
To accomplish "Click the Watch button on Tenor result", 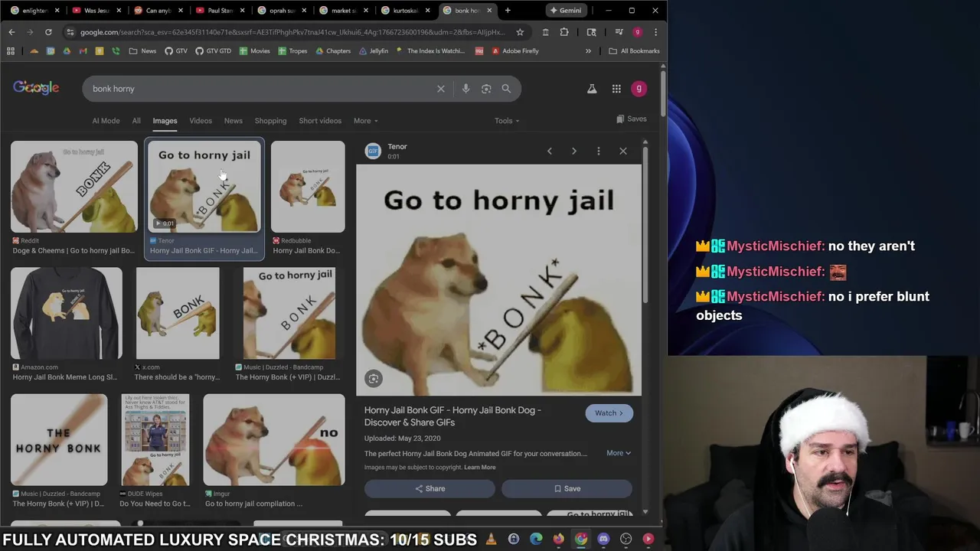I will [x=609, y=413].
